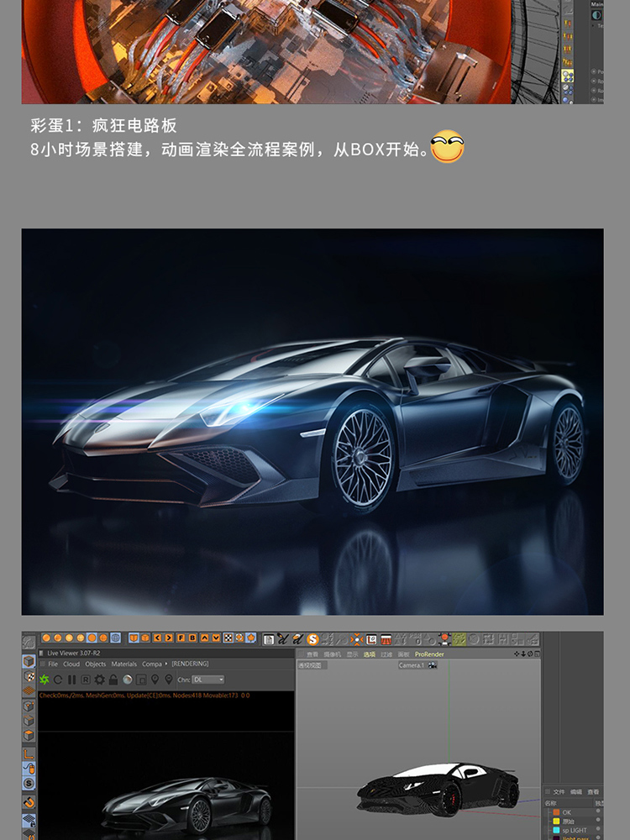Screen dimensions: 630x840
Task: Open the Materials menu in Live Viewer
Action: [x=123, y=664]
